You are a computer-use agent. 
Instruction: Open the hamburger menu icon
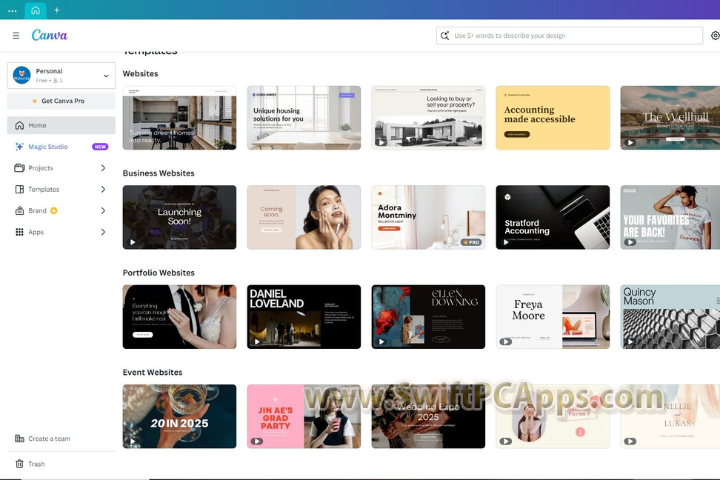coord(16,35)
